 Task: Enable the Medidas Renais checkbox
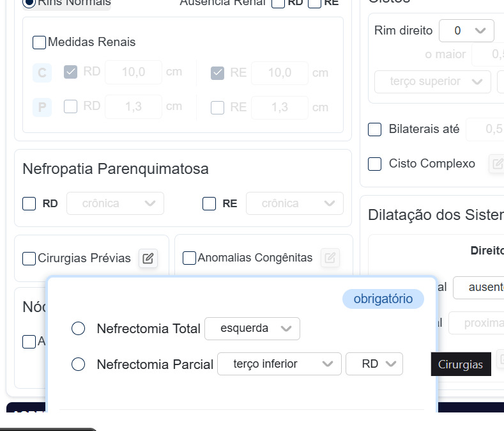coord(39,42)
